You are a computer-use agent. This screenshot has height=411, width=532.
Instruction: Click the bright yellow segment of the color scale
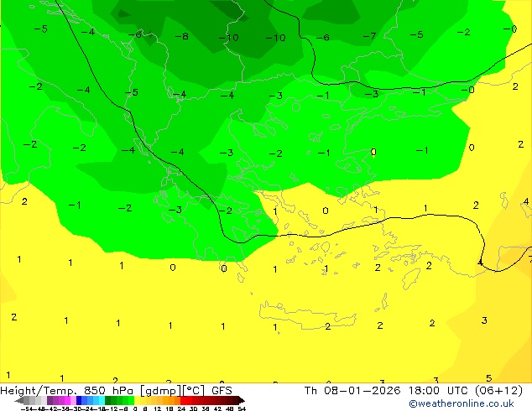click(x=137, y=400)
